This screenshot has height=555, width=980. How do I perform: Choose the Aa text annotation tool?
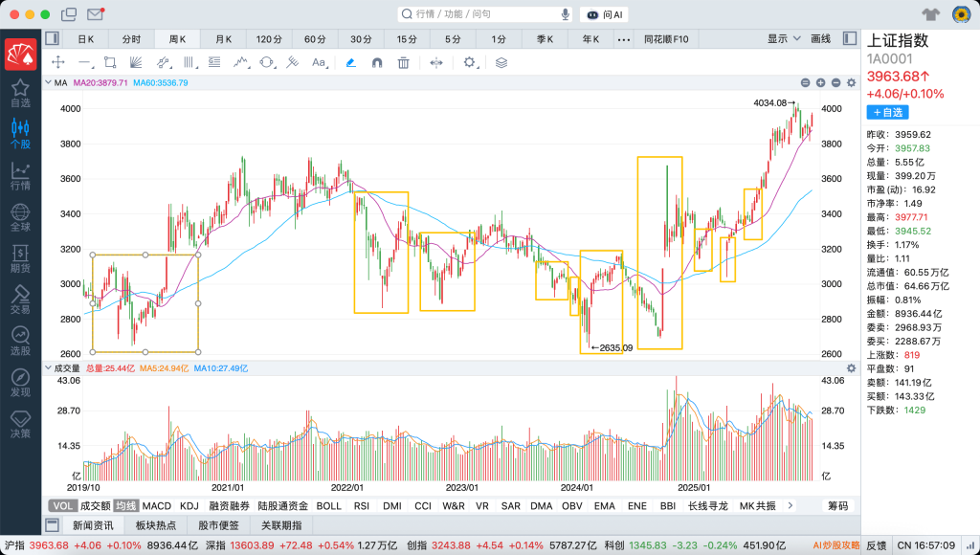click(x=319, y=62)
